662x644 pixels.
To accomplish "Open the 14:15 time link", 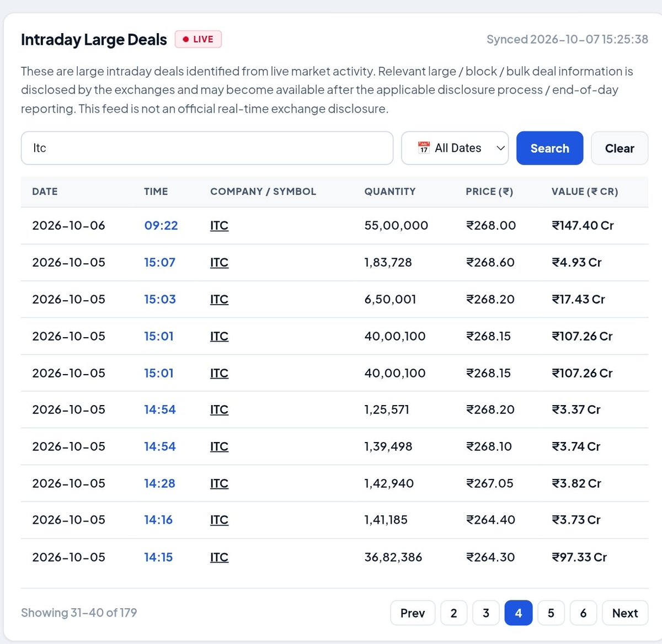I will (158, 557).
